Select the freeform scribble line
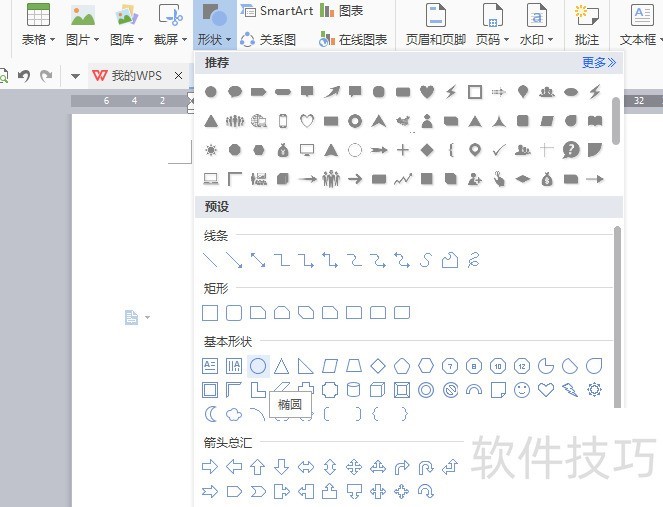663x507 pixels. click(474, 260)
